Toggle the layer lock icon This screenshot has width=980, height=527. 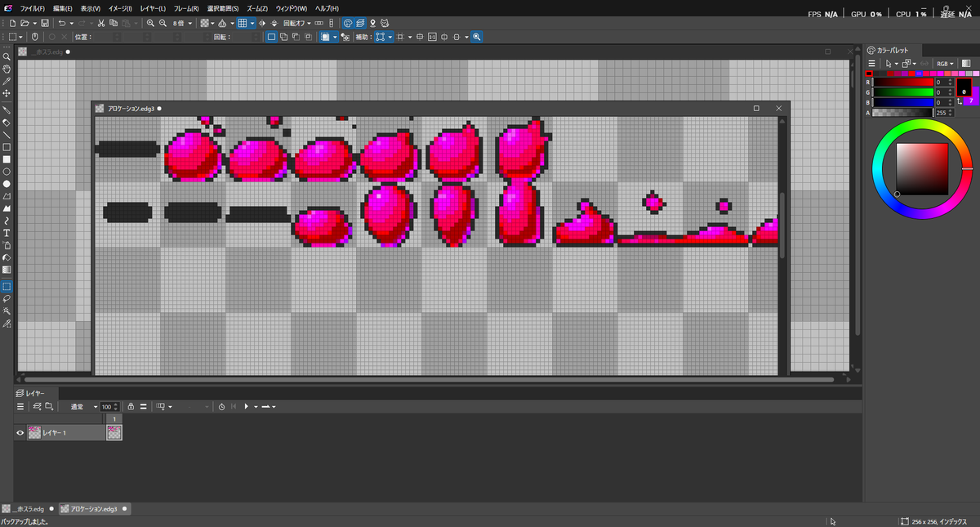click(x=131, y=406)
